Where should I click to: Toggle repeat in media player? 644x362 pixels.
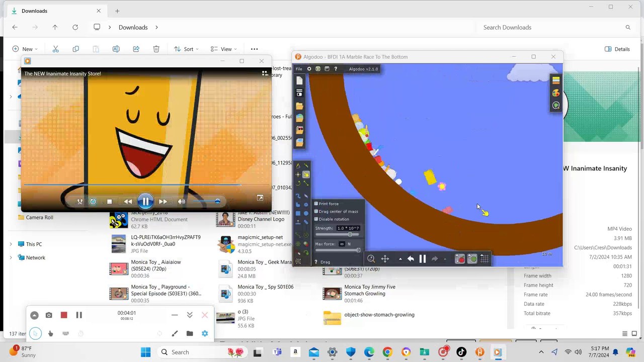click(93, 202)
